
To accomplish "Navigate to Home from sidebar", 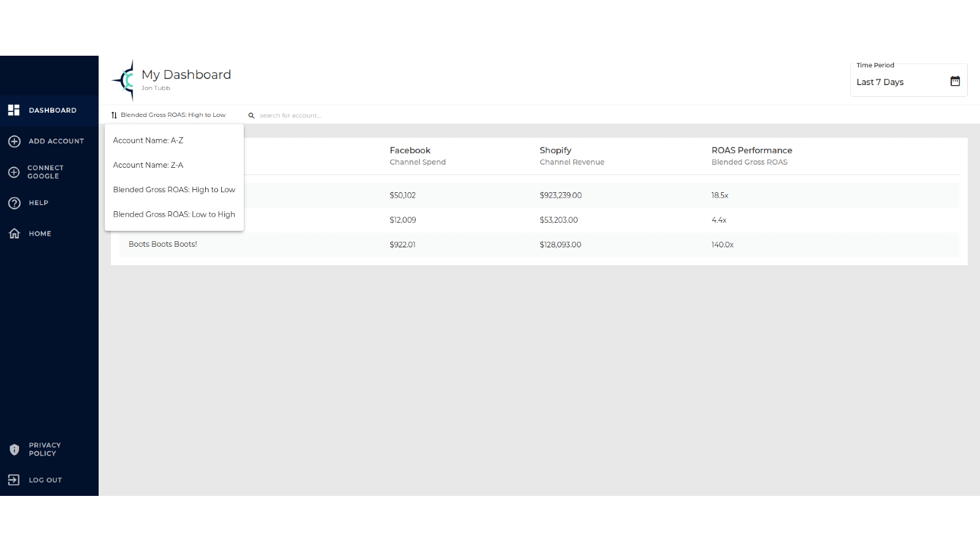I will (x=49, y=233).
